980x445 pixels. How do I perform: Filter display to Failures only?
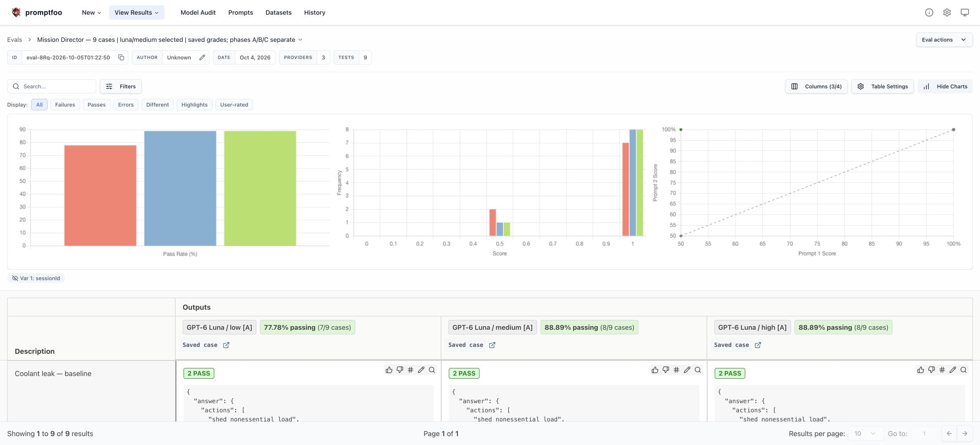pos(65,105)
